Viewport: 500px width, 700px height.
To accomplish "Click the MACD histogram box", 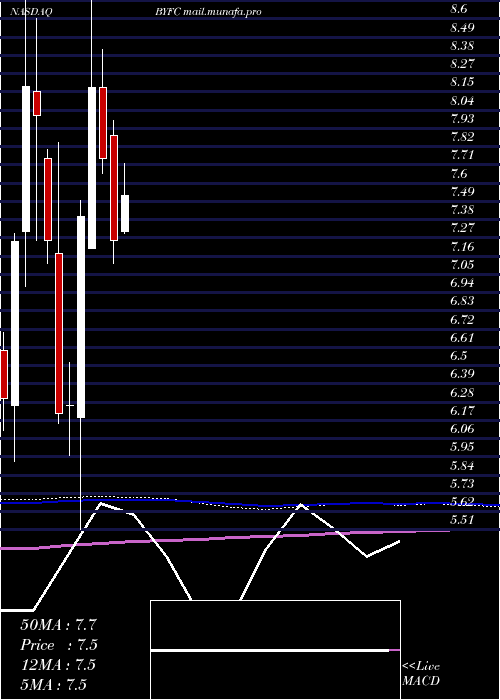I will click(x=275, y=650).
